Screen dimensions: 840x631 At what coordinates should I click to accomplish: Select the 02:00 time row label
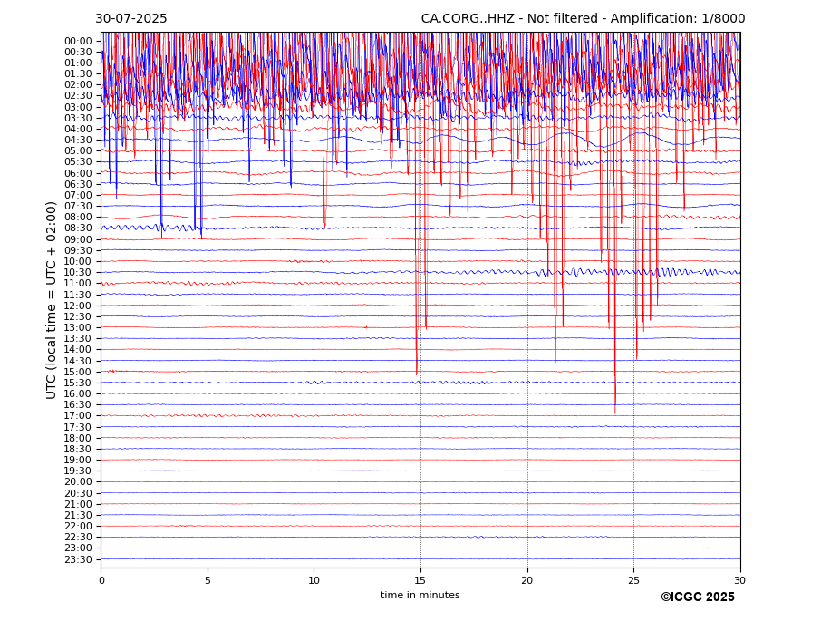click(x=78, y=85)
